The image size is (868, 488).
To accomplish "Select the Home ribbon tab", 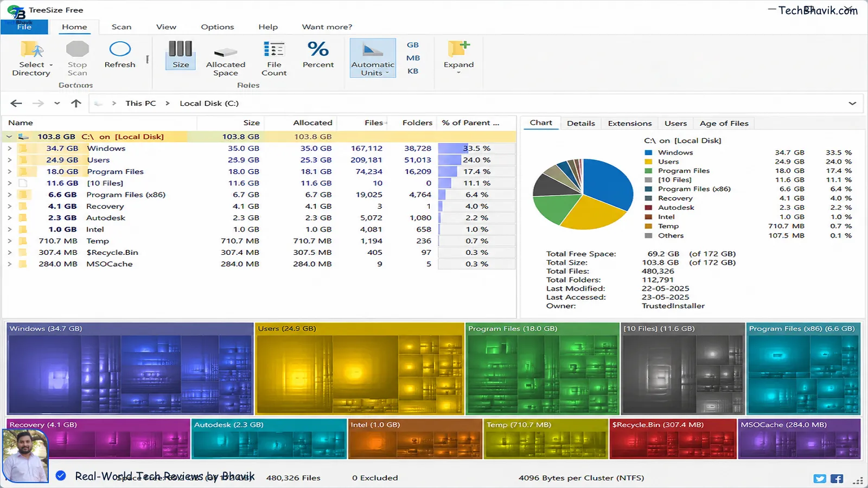I will (x=74, y=27).
